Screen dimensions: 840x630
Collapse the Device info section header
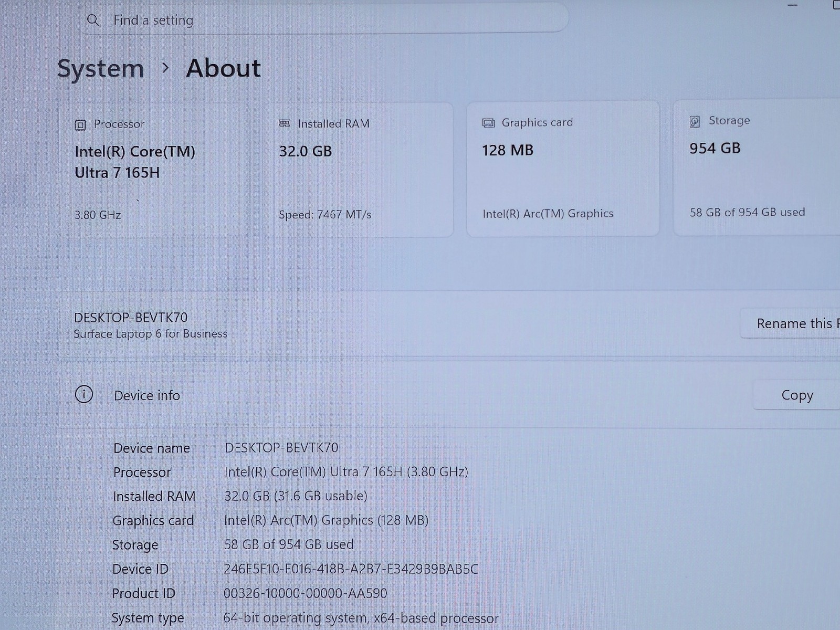449,395
